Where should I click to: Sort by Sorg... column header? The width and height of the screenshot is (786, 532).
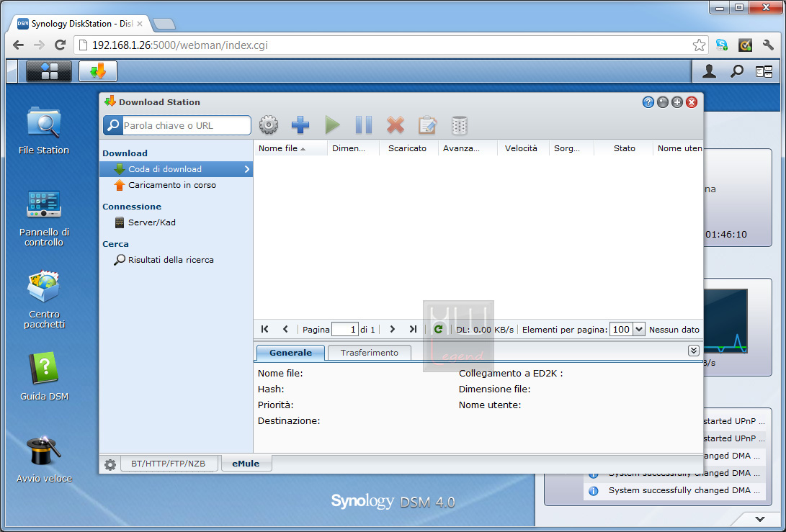tap(571, 148)
